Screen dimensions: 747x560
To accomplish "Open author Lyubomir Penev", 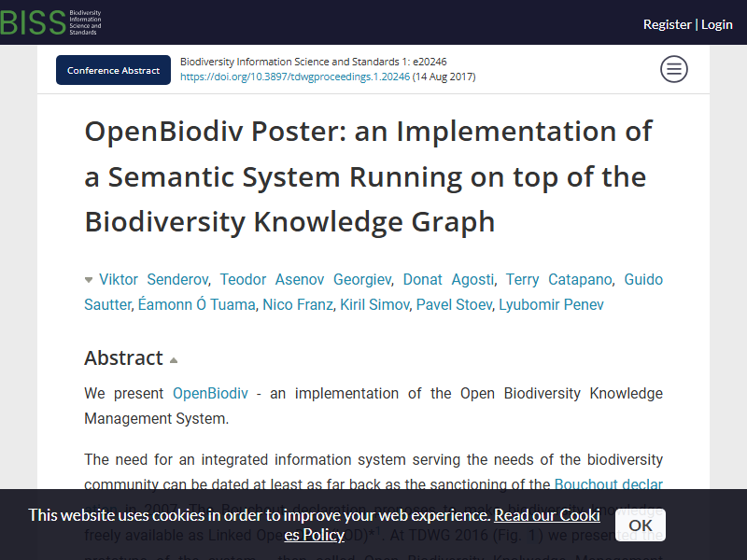I will click(551, 304).
